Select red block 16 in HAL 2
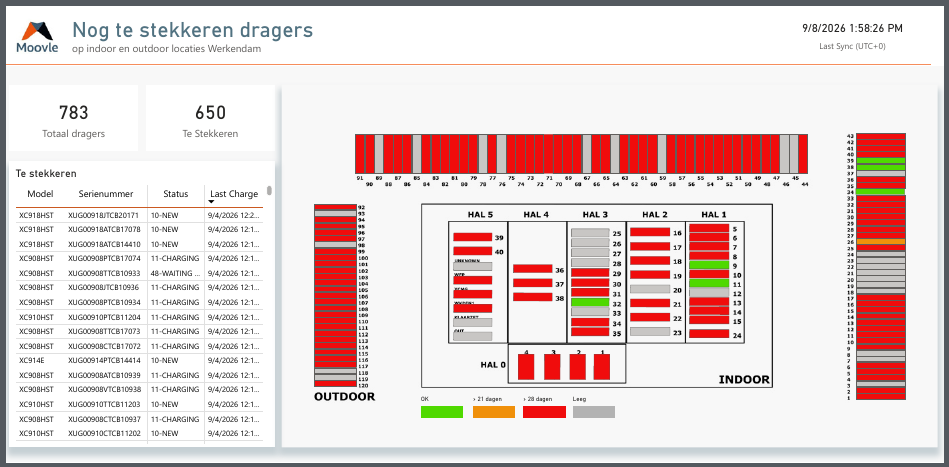This screenshot has width=949, height=467. pos(650,232)
